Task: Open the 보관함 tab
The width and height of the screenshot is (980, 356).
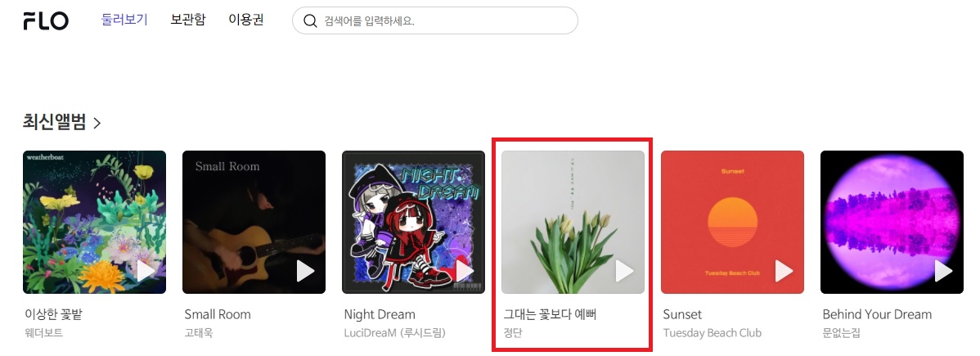Action: [x=187, y=20]
